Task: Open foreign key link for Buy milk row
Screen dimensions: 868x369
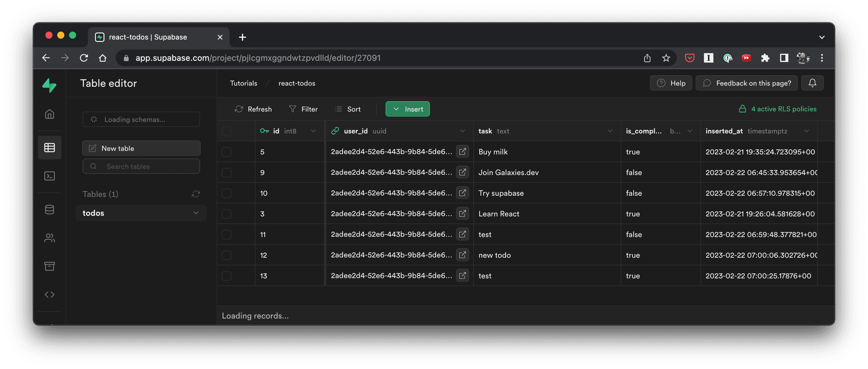Action: tap(462, 152)
